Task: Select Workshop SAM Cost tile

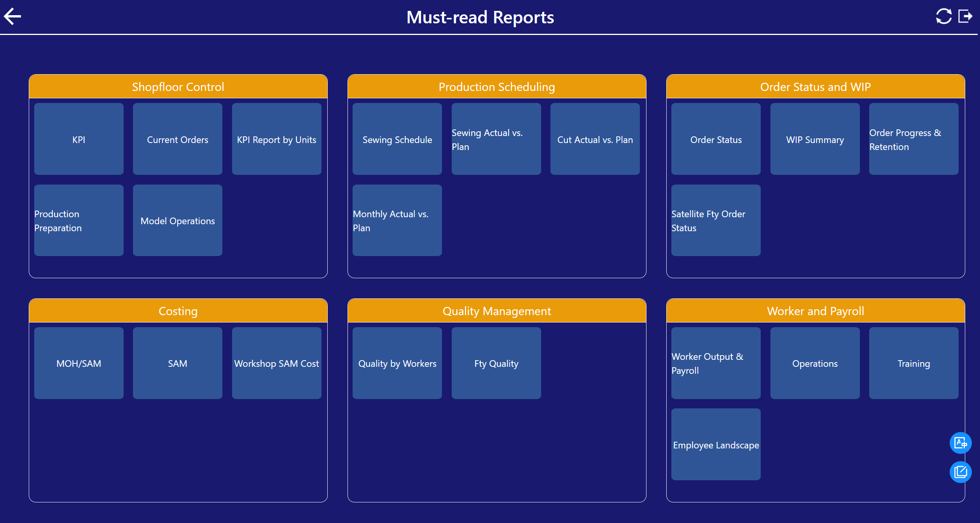Action: (x=276, y=363)
